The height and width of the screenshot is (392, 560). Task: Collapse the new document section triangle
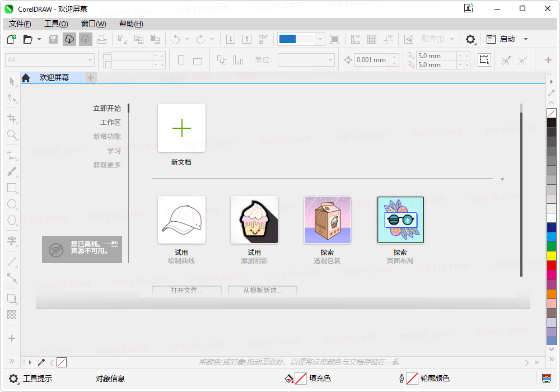click(x=502, y=179)
